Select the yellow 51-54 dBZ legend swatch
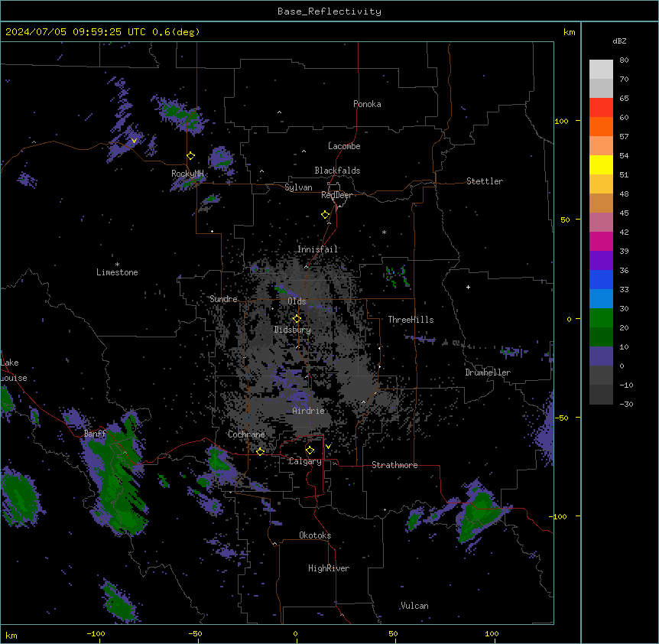 click(x=601, y=164)
